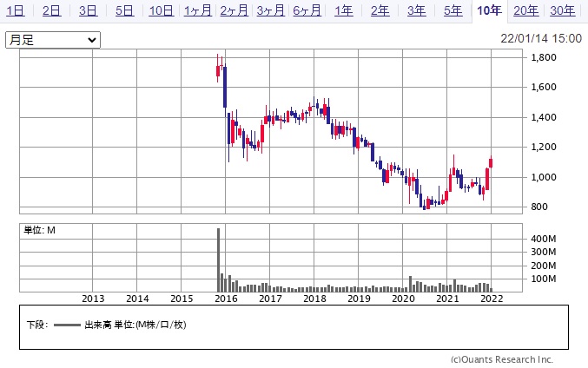Click the 100M volume axis label
This screenshot has width=588, height=368.
(544, 279)
